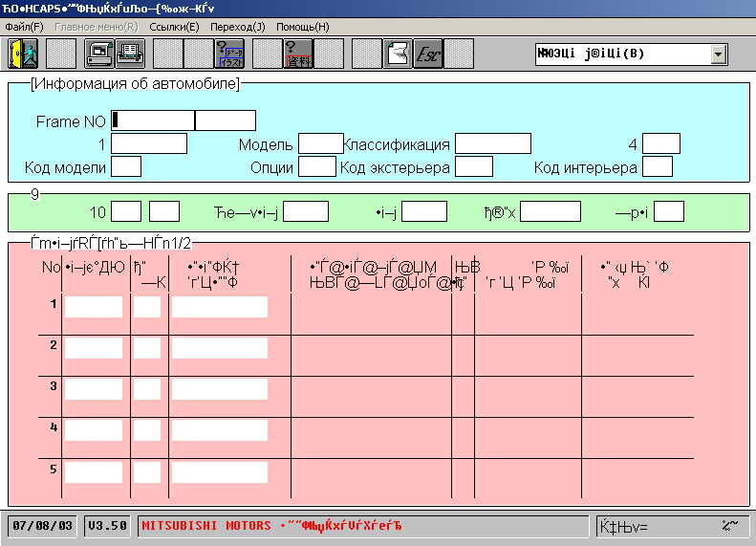Click the torn page note icon
This screenshot has width=756, height=546.
pos(397,54)
